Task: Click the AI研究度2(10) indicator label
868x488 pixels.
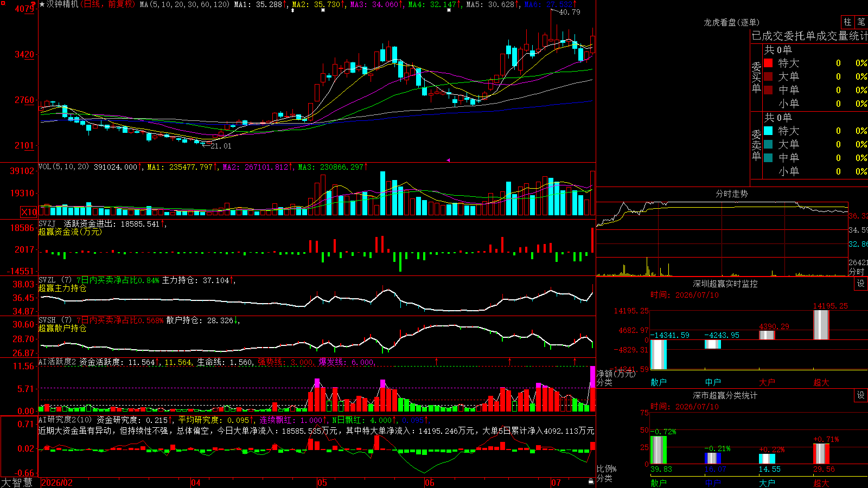Action: [65, 420]
